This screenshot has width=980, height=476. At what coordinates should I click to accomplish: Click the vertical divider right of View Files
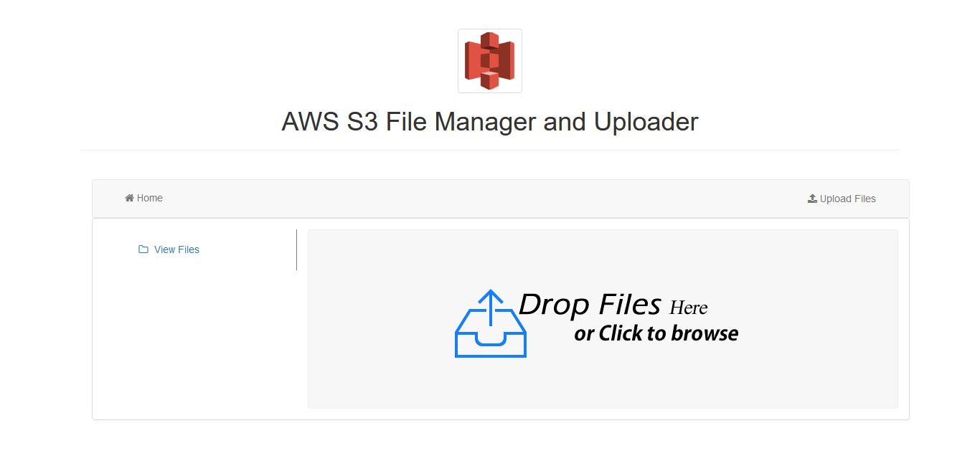(296, 249)
